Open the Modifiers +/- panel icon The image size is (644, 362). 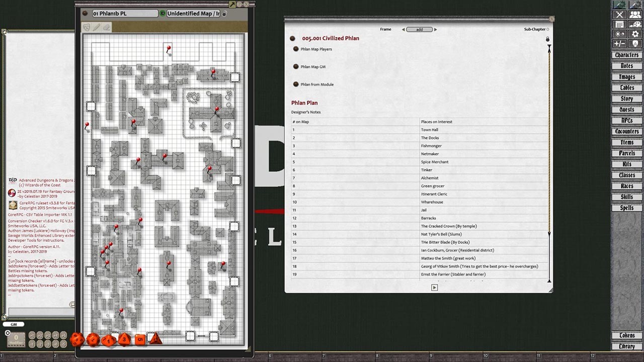click(620, 43)
